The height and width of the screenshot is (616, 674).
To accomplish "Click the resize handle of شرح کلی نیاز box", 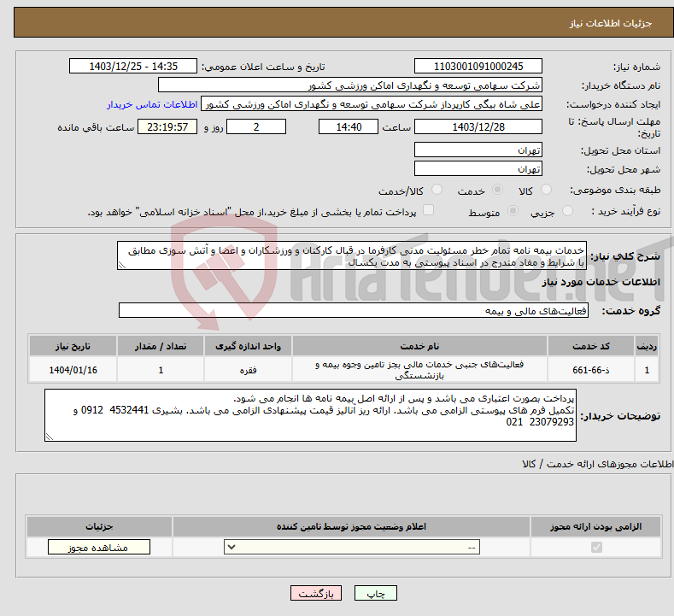I will (122, 265).
